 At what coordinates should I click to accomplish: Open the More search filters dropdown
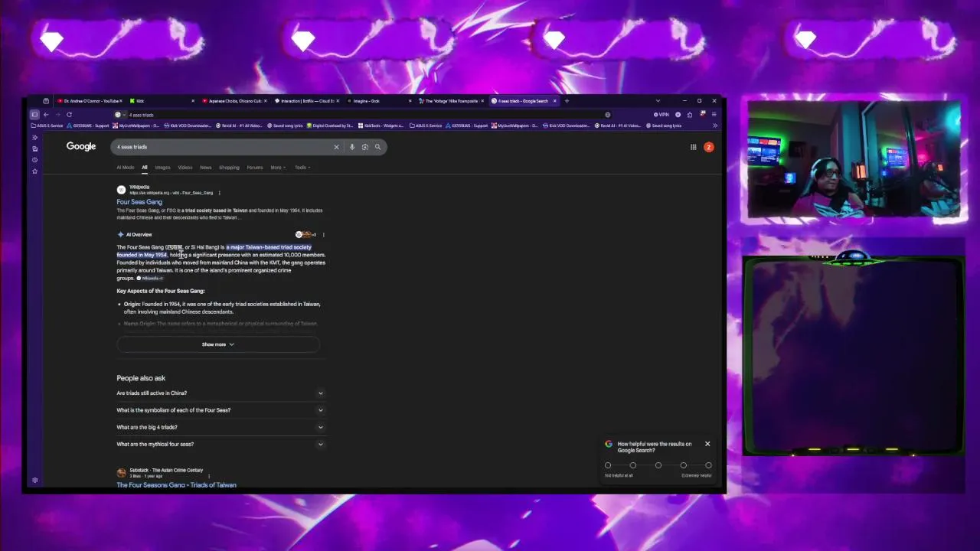coord(278,168)
